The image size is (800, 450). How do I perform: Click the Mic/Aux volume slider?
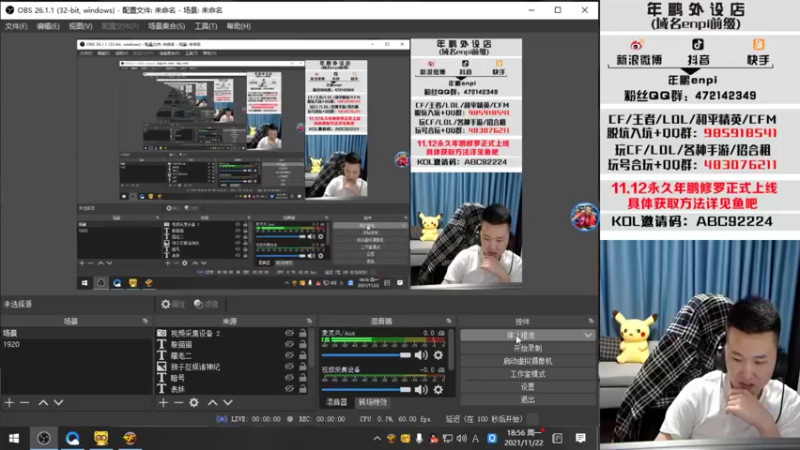point(366,355)
